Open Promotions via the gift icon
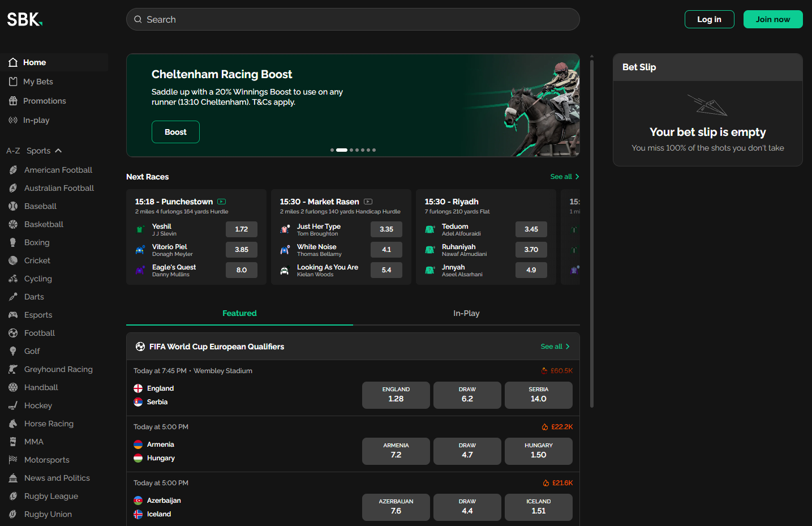812x526 pixels. [x=13, y=101]
